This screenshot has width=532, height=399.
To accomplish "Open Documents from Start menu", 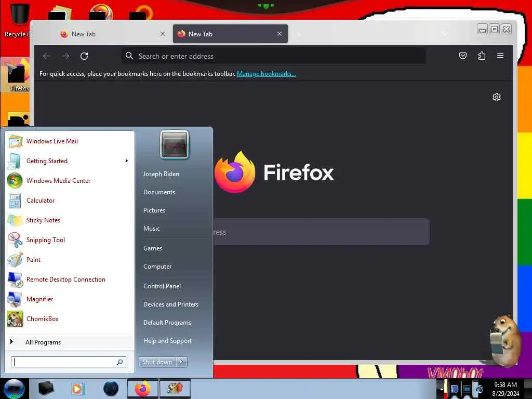I will point(159,192).
